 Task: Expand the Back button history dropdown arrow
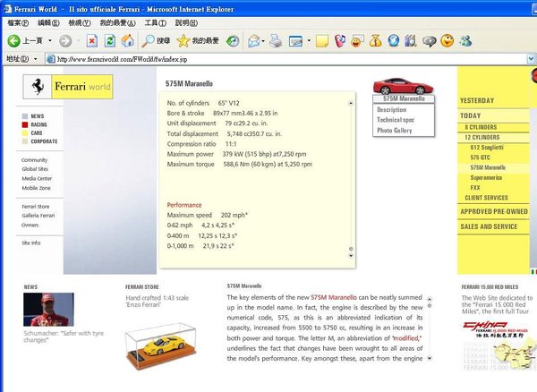tap(48, 41)
